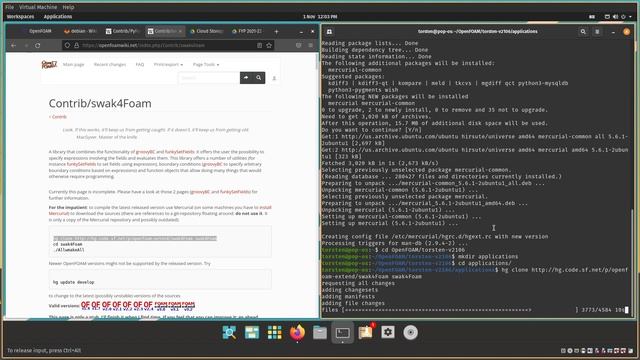This screenshot has width=640, height=360.
Task: Reload the current Firefox page
Action: pyautogui.click(x=38, y=45)
